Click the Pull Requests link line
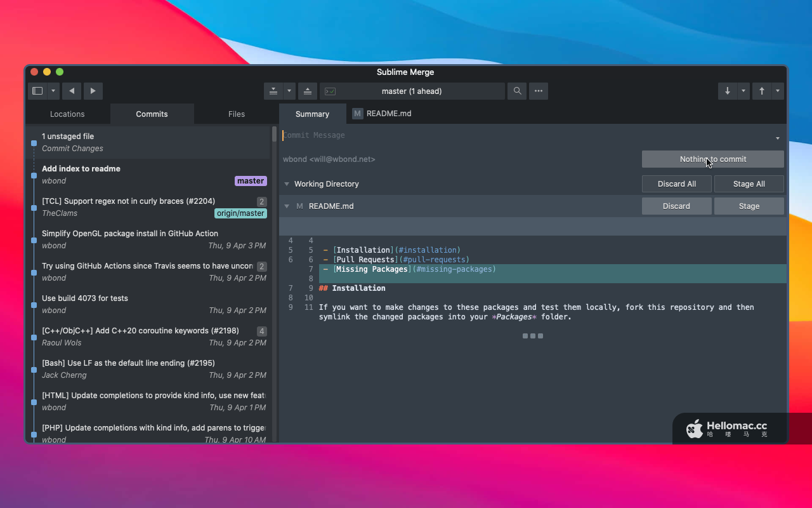The height and width of the screenshot is (508, 812). pos(396,260)
